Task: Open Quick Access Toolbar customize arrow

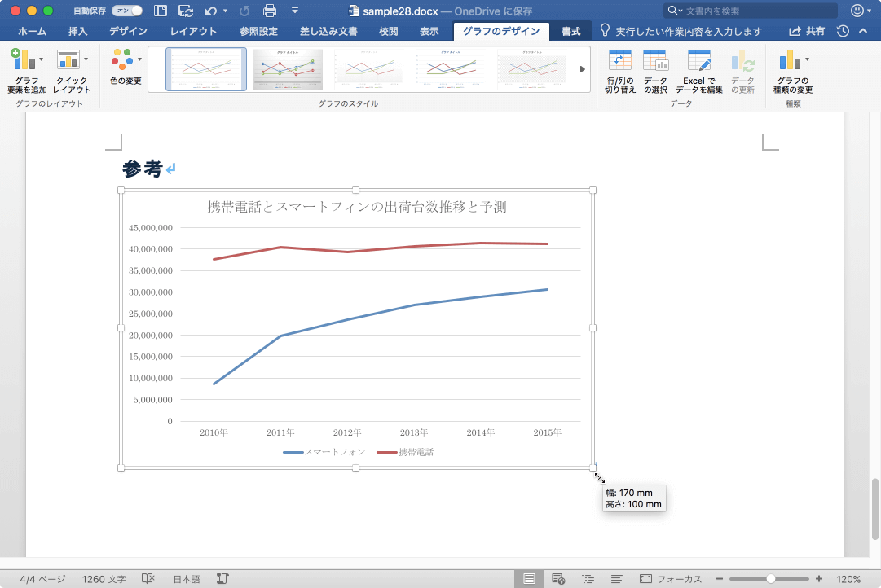Action: point(294,11)
